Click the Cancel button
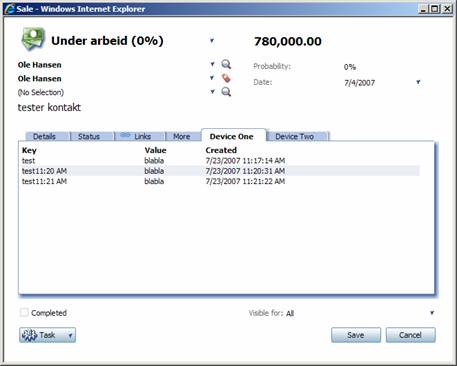457x366 pixels. (x=410, y=335)
